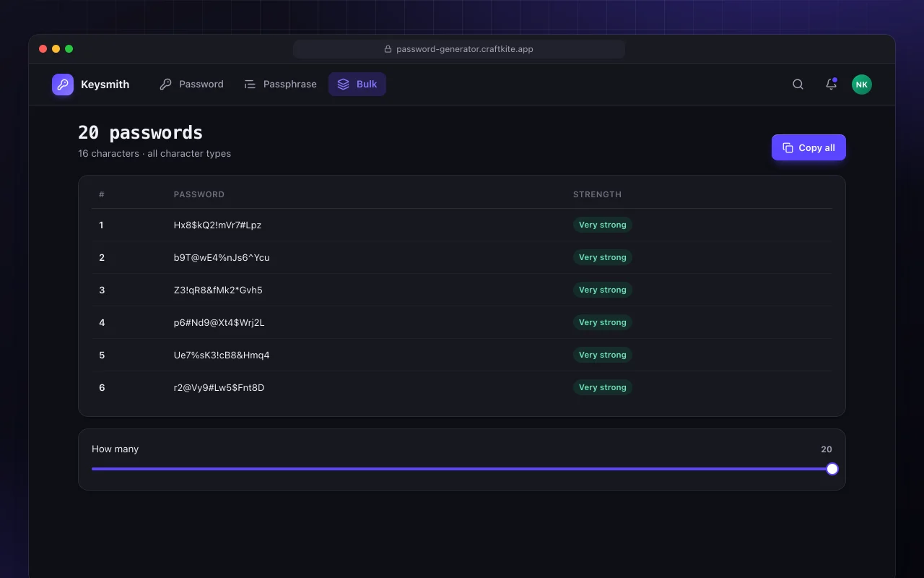Copy all passwords with Copy all button

point(808,147)
